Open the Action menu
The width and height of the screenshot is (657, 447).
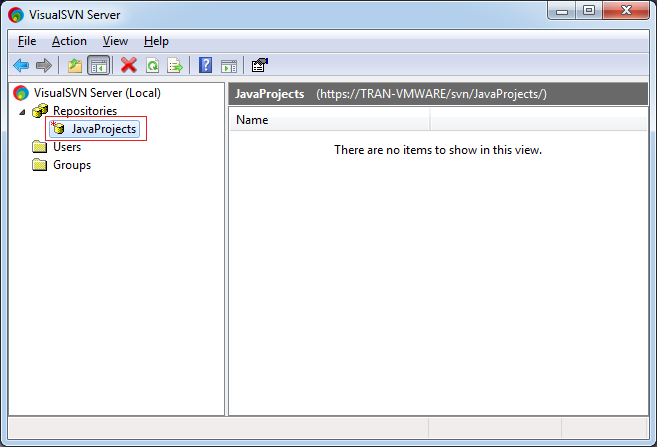(69, 41)
